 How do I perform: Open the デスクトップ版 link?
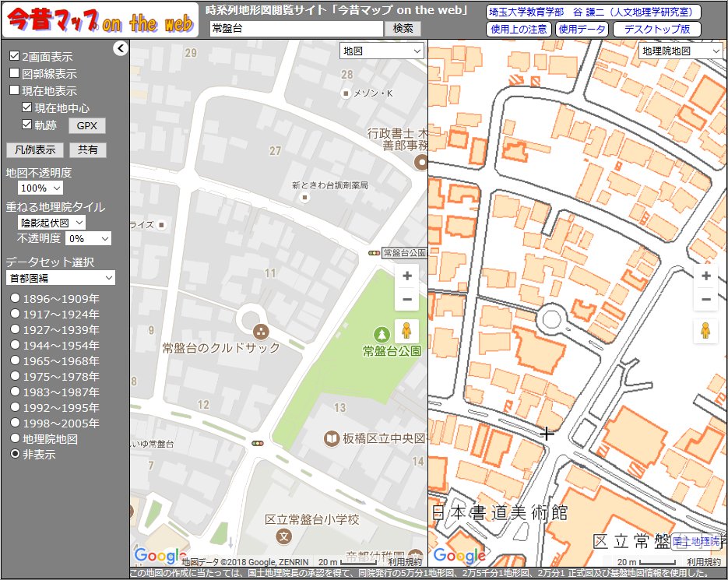click(657, 29)
